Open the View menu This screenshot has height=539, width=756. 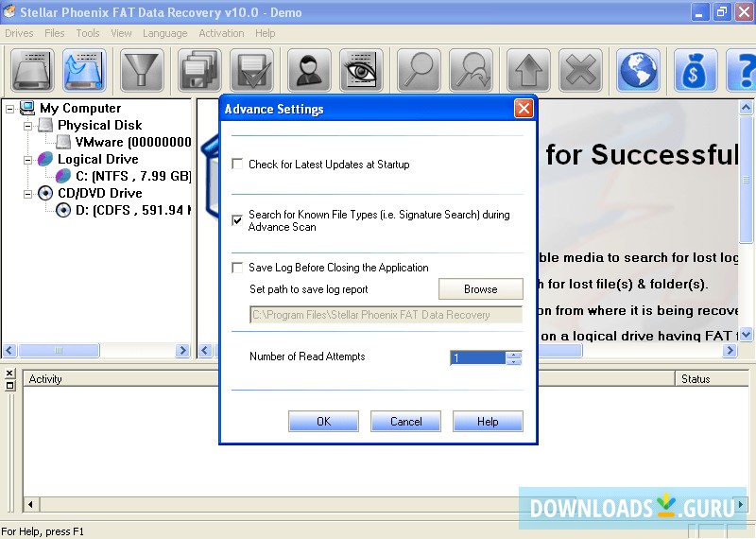pos(121,33)
